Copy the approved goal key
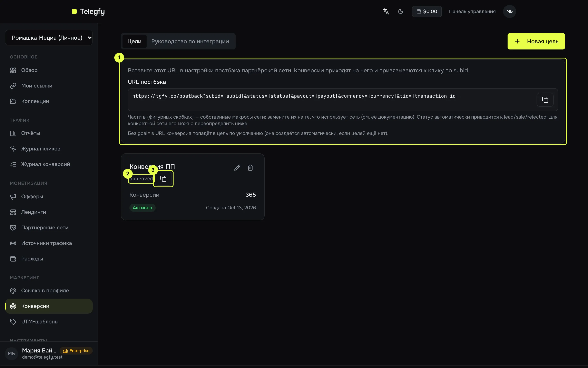 [163, 179]
